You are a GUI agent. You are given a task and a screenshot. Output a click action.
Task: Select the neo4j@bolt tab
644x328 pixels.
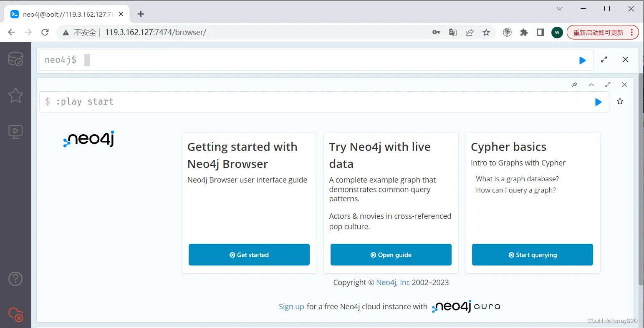pos(67,14)
